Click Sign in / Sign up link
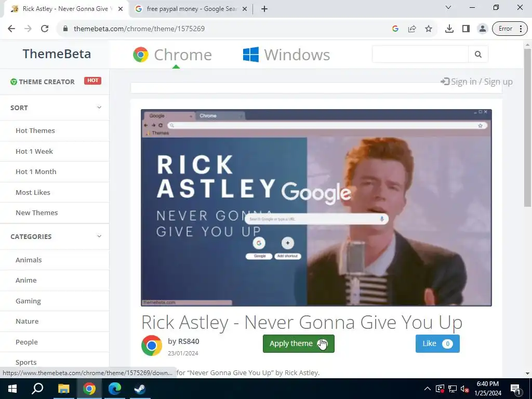The height and width of the screenshot is (399, 532). click(477, 82)
